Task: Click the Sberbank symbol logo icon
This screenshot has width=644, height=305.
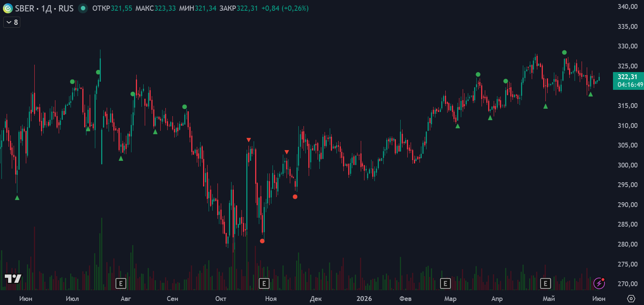Action: [x=8, y=8]
